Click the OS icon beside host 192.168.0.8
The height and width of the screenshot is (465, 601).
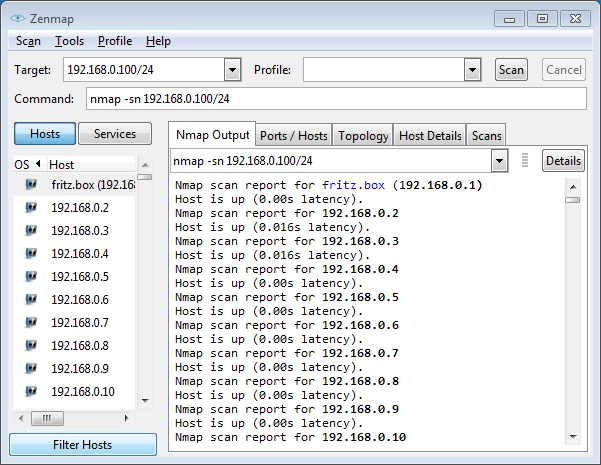click(x=31, y=345)
